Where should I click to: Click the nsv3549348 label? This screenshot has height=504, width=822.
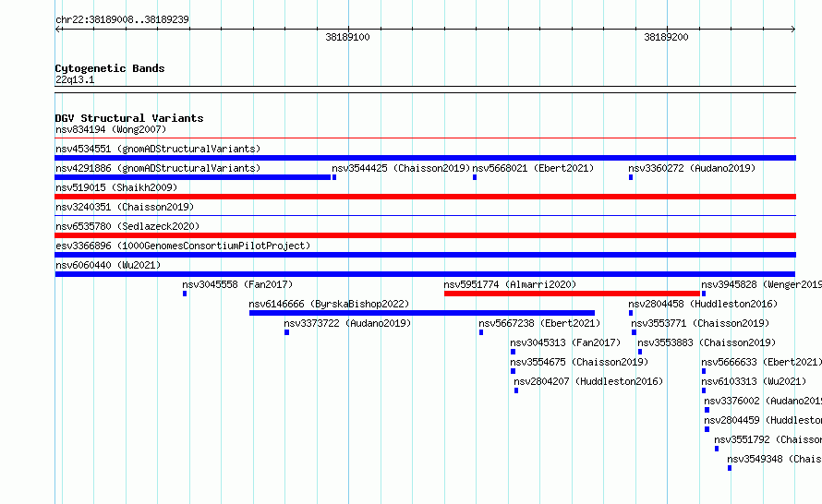click(x=774, y=459)
